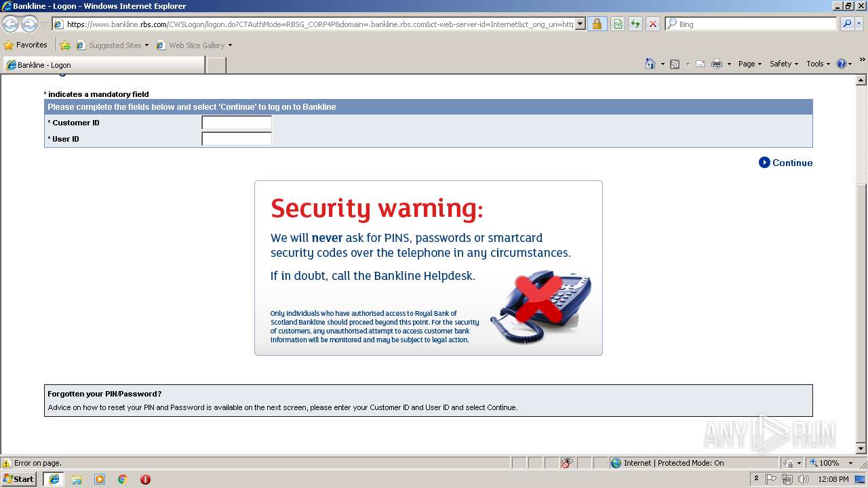Image resolution: width=868 pixels, height=488 pixels.
Task: Click Internet Explorer taskbar icon
Action: tap(54, 479)
